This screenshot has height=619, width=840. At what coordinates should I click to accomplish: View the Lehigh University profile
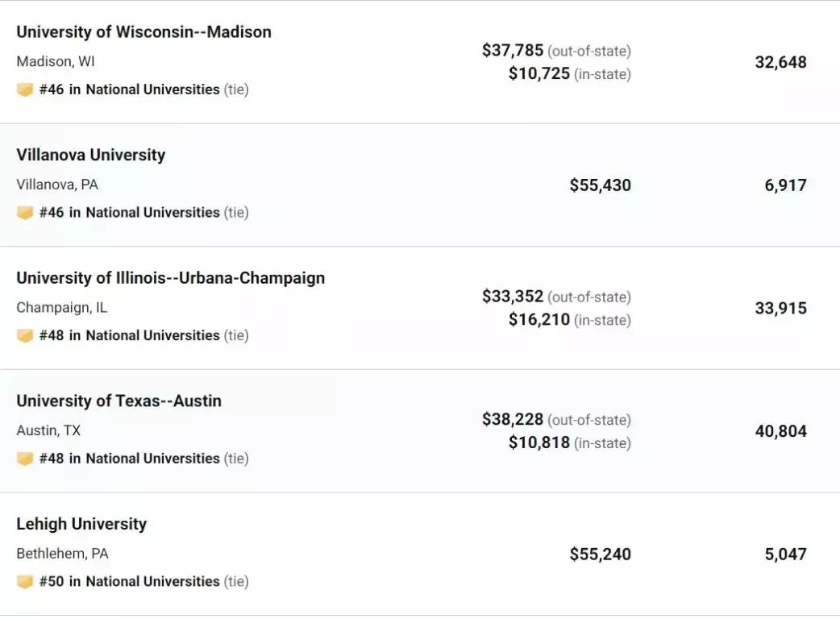click(81, 524)
